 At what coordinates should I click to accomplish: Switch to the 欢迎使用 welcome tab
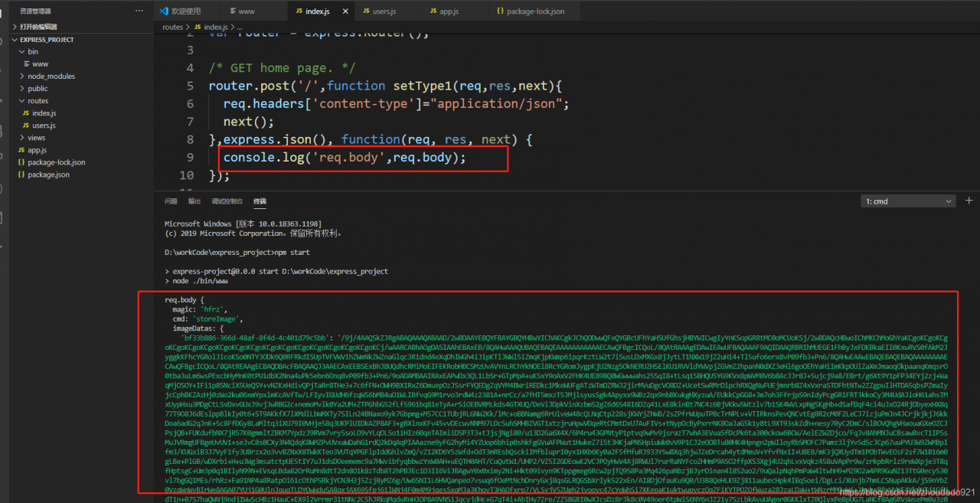(x=185, y=11)
